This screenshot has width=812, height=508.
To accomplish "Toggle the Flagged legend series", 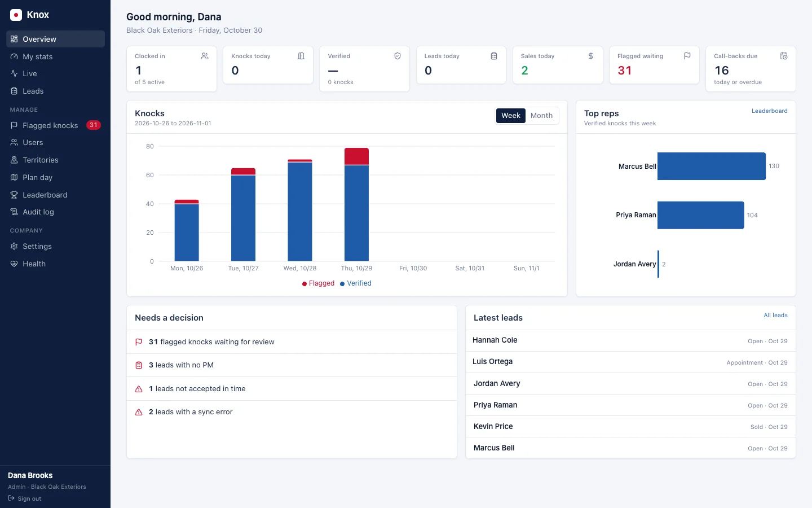I will [319, 283].
